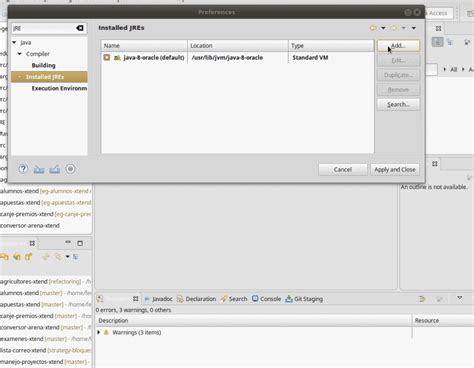Select apuestas-xtend [master] repository row
The height and width of the screenshot is (368, 474).
(x=45, y=305)
